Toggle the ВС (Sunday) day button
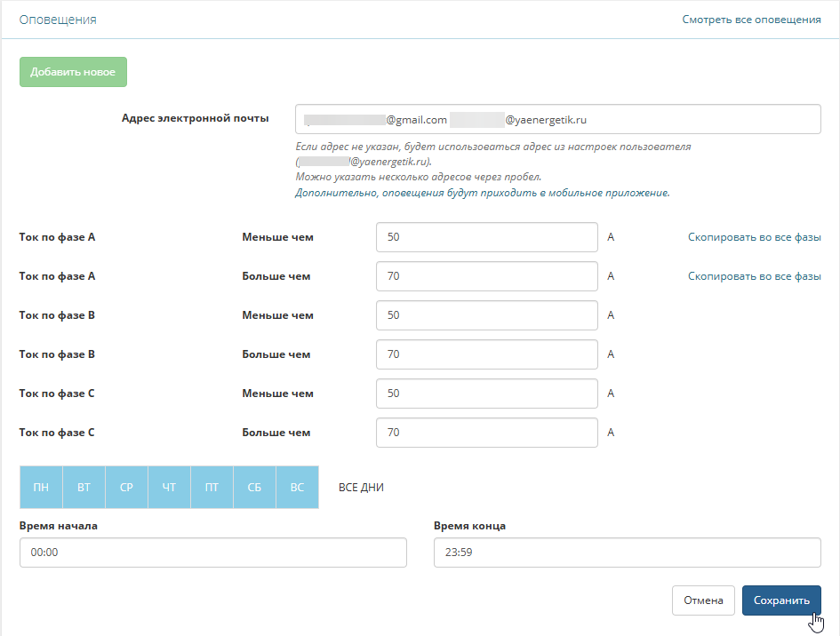 (297, 488)
